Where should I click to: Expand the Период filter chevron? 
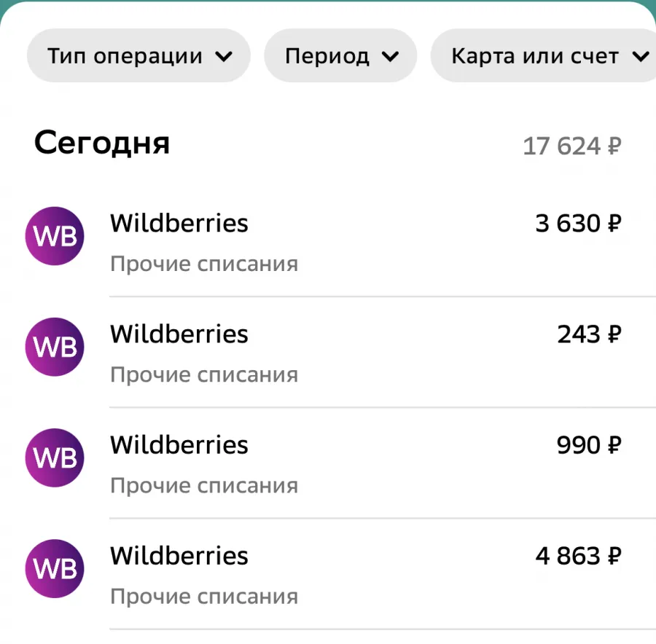click(390, 56)
